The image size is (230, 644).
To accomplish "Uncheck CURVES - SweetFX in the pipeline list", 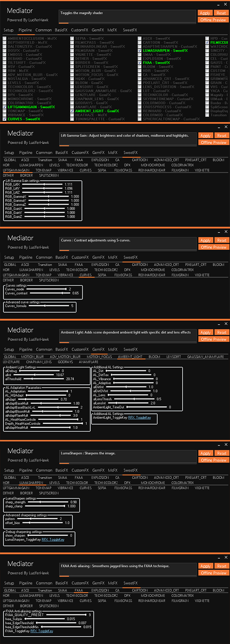I will pyautogui.click(x=5, y=119).
